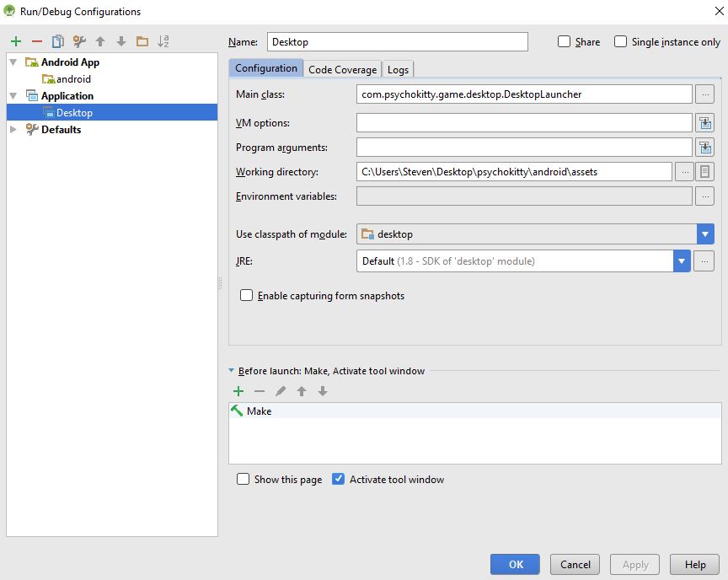Click the Working directory text field
Screen dimensions: 728x580
pos(515,172)
